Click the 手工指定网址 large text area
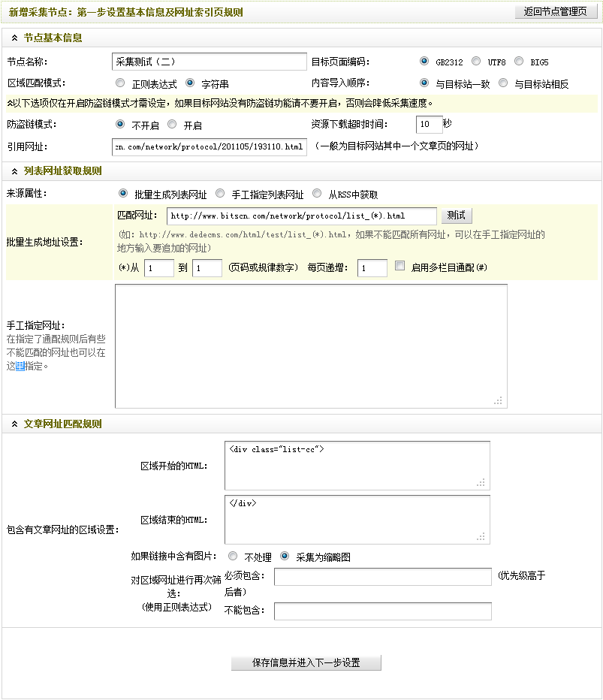Viewport: 603px width, 700px height. pyautogui.click(x=311, y=345)
